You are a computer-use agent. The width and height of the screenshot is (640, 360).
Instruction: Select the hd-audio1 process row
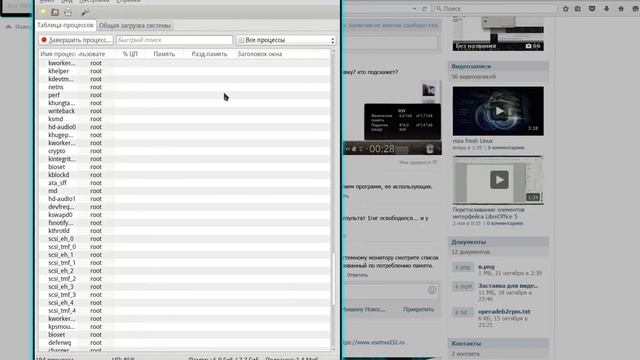point(184,199)
